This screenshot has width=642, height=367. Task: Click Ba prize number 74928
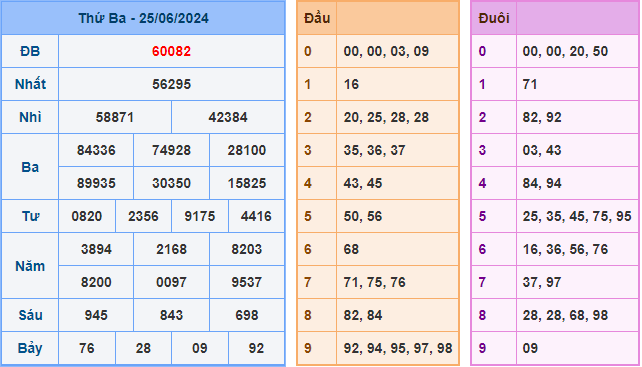coord(172,150)
